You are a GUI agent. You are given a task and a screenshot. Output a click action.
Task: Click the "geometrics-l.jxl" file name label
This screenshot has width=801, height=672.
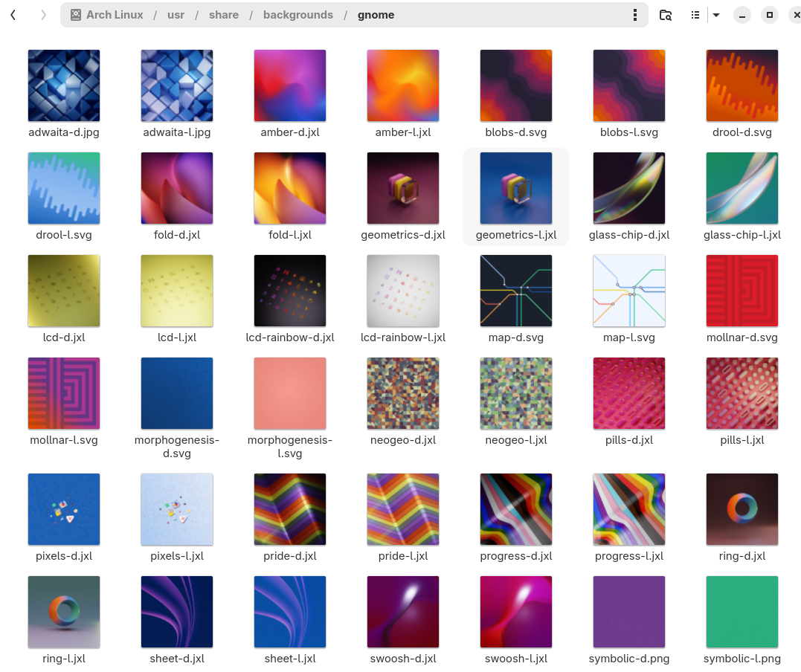coord(516,235)
